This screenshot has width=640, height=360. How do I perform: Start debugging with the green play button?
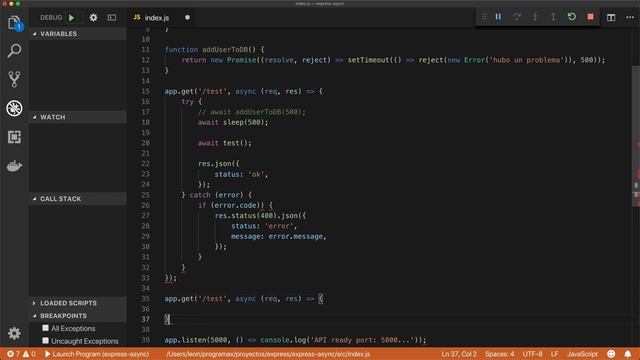pyautogui.click(x=72, y=18)
